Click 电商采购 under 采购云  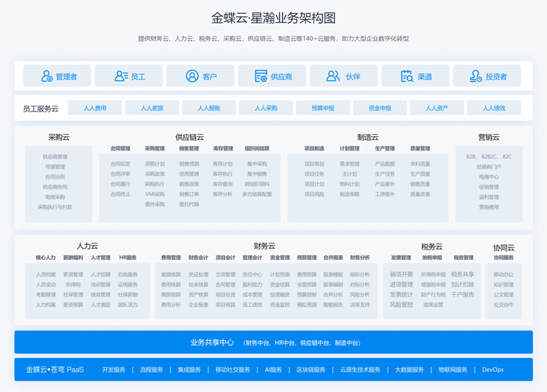(x=55, y=197)
